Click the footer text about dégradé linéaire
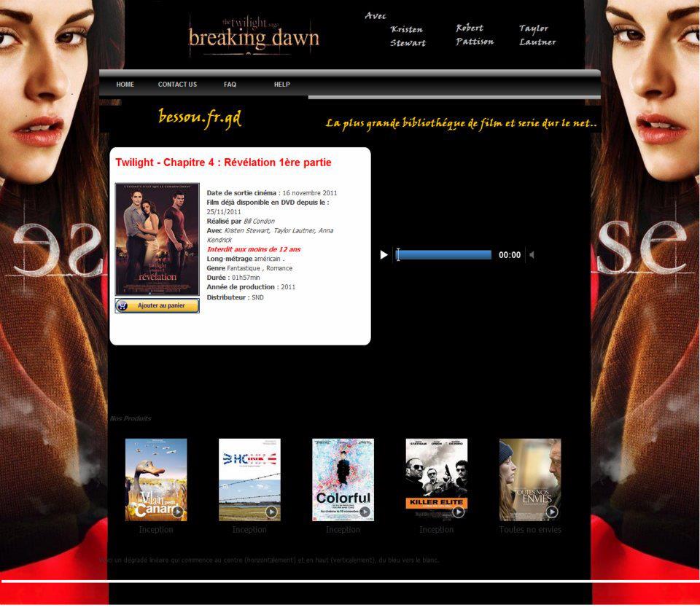Screen dimensions: 700x610 click(269, 560)
